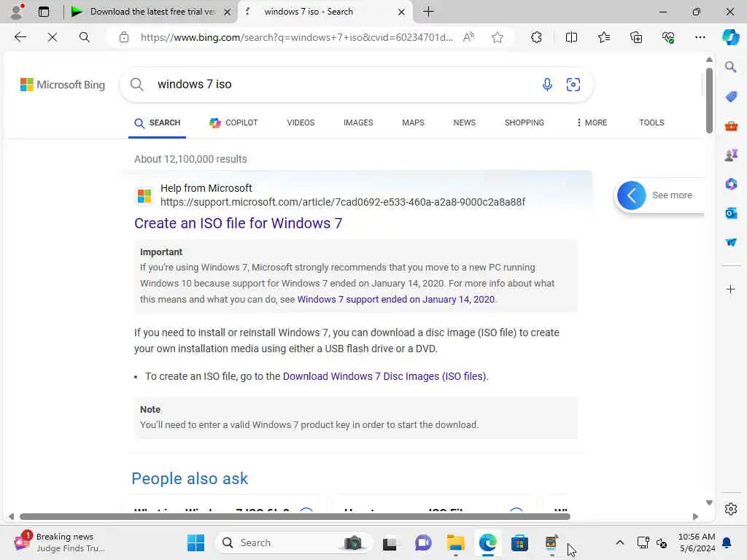Open the Favorites list

click(604, 37)
